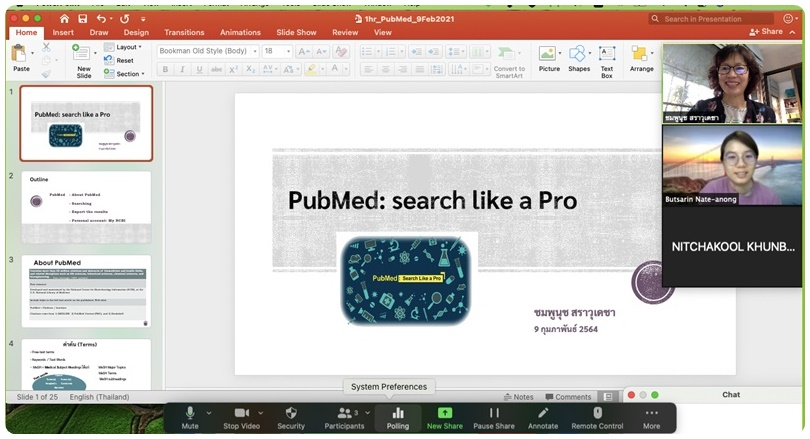The image size is (810, 439).
Task: Open Remote Control options
Action: click(x=597, y=417)
